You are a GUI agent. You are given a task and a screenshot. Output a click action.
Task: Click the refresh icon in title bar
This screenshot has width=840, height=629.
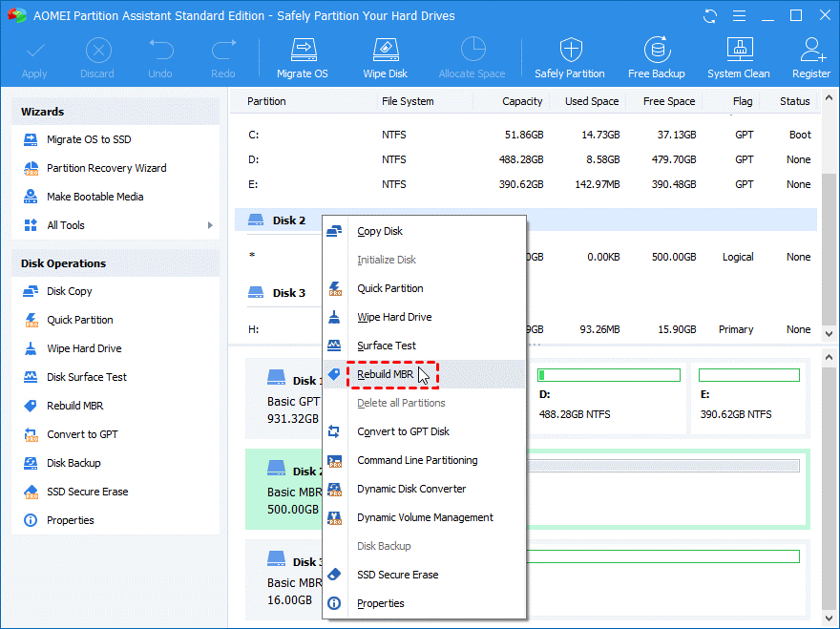[x=709, y=16]
